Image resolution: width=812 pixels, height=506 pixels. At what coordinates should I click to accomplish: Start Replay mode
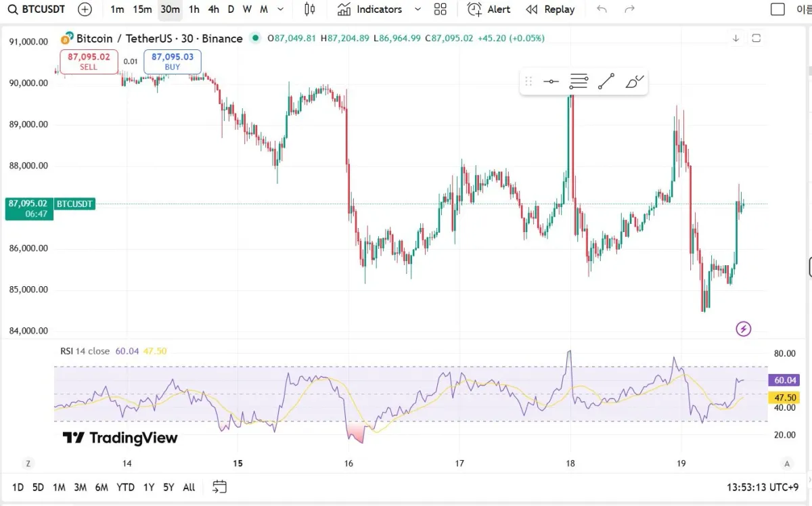(550, 9)
